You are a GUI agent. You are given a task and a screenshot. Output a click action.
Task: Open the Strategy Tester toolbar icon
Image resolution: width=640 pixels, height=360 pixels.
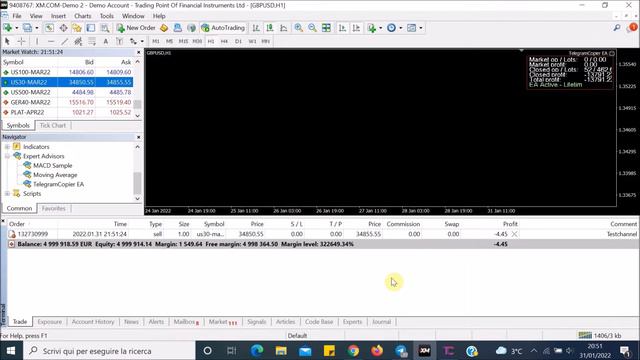pos(105,28)
